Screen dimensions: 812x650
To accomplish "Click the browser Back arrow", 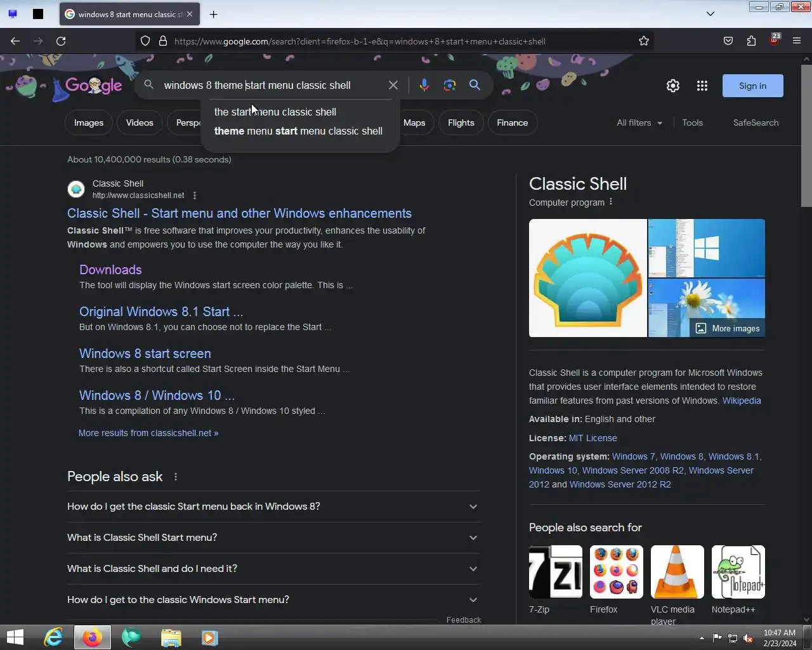I will click(15, 41).
